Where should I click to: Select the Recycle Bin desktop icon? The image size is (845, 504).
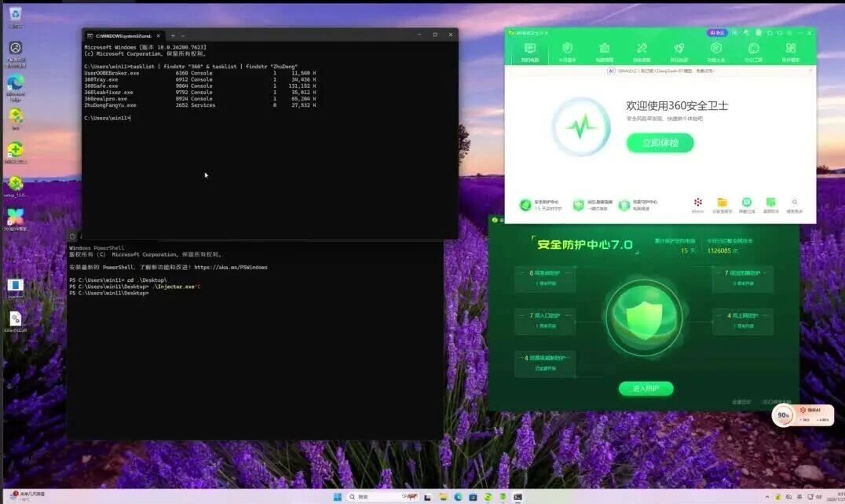tap(15, 16)
